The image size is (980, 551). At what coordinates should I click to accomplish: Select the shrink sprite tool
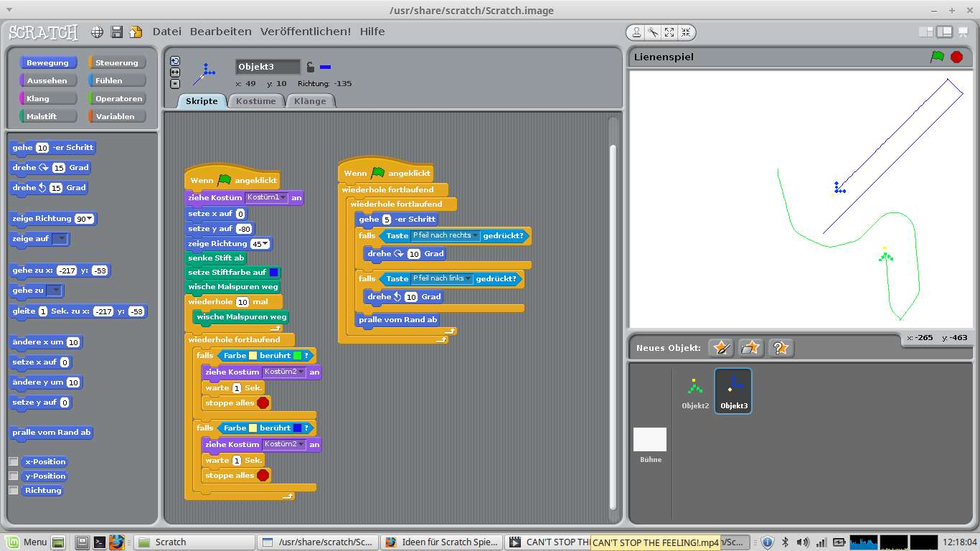point(686,32)
